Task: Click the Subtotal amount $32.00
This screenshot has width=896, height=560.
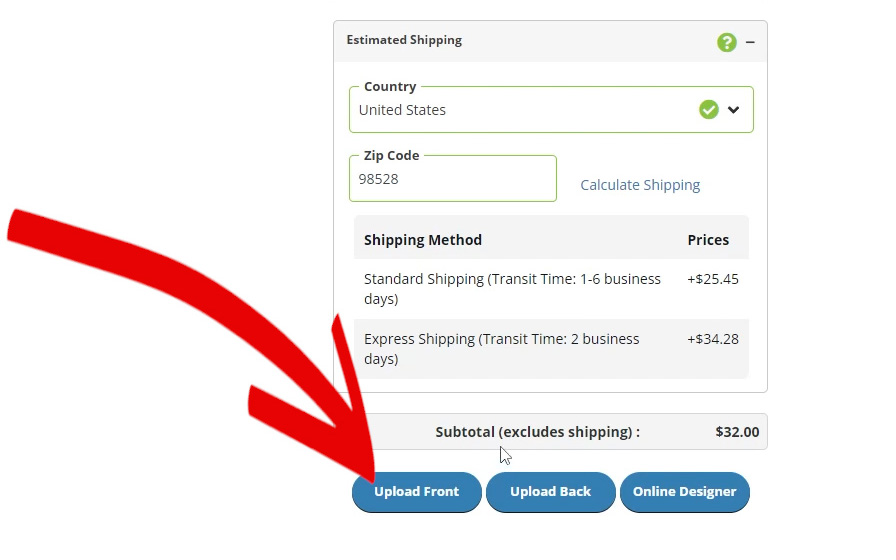Action: coord(737,432)
